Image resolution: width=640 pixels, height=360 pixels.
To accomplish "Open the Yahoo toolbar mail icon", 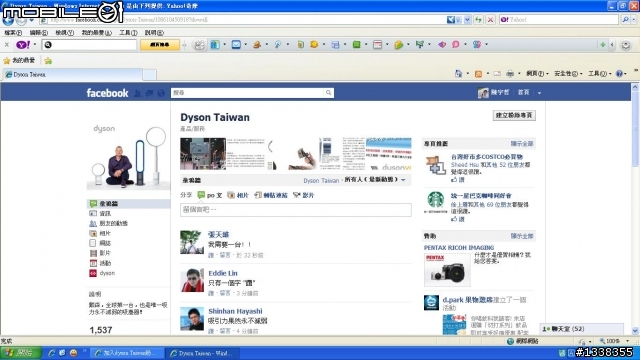I will [x=236, y=44].
